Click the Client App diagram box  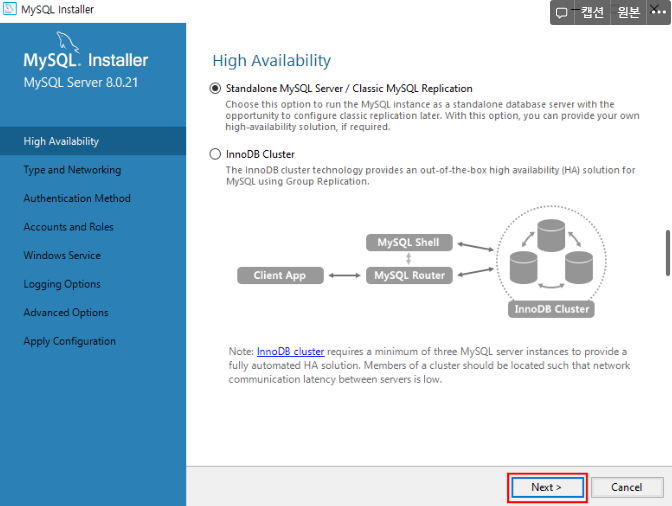pyautogui.click(x=280, y=275)
